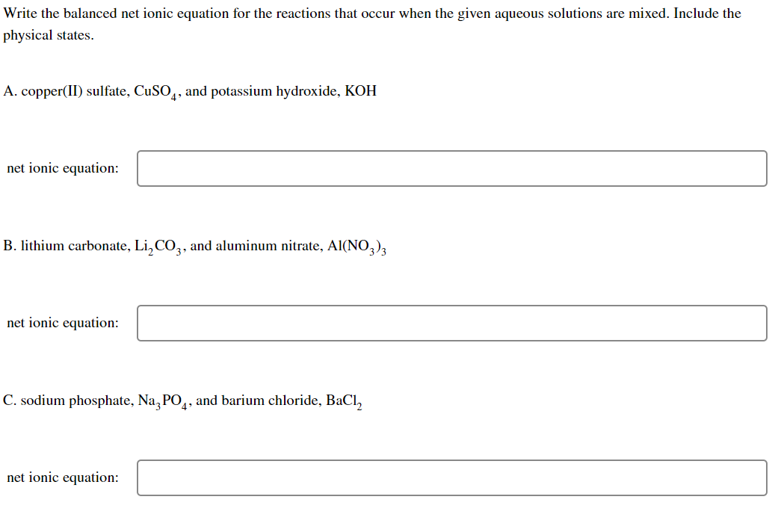Image resolution: width=778 pixels, height=532 pixels.
Task: Click the CuSO4 formula text
Action: point(154,91)
